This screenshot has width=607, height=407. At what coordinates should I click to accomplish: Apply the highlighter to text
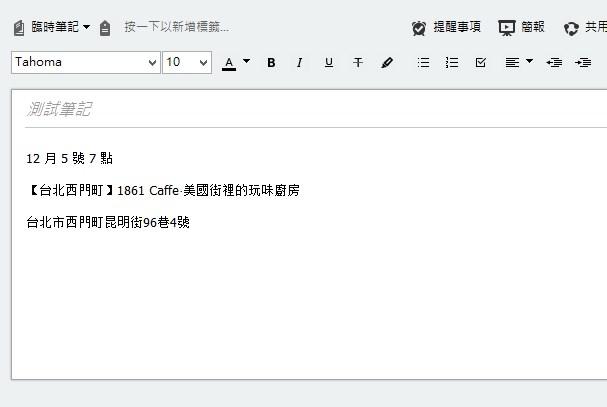pos(387,63)
